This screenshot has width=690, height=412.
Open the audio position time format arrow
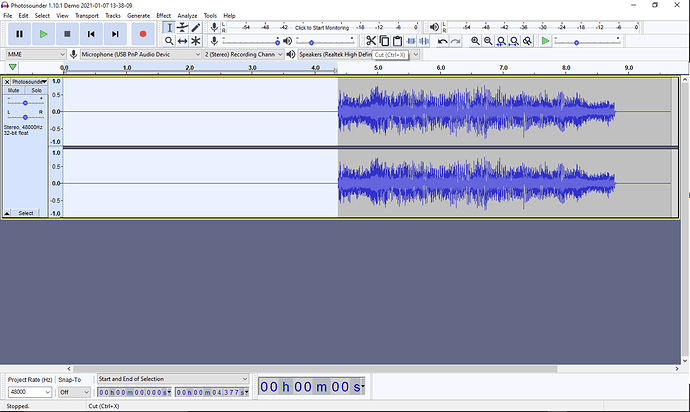coord(363,386)
